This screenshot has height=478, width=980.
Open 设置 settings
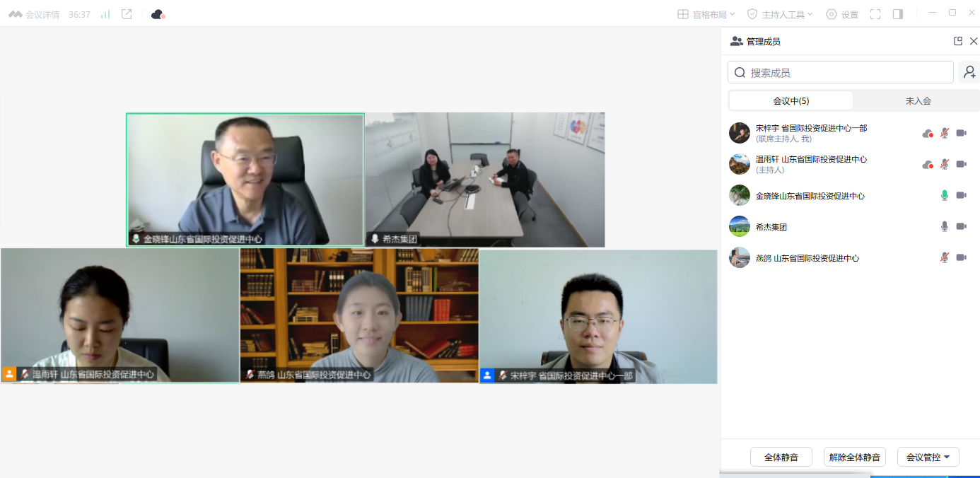tap(841, 14)
